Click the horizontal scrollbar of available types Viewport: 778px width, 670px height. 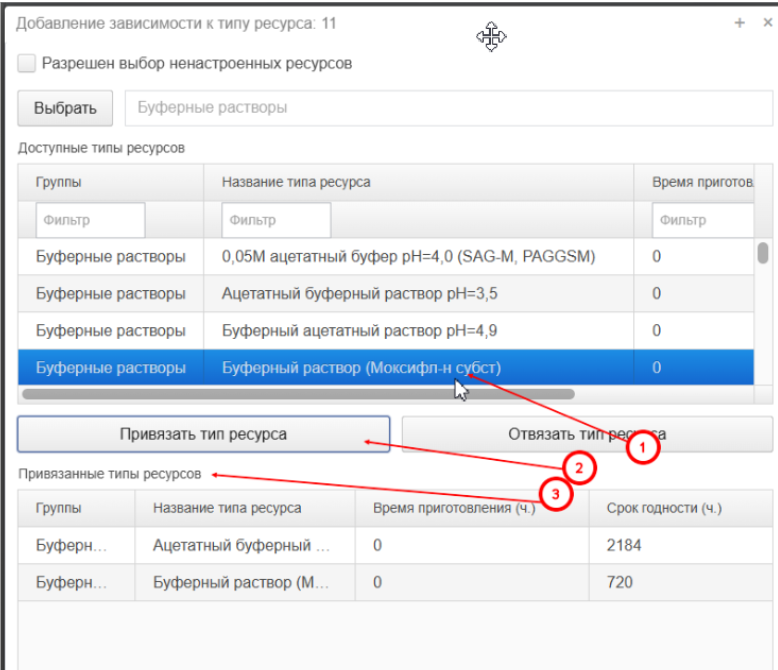click(298, 394)
